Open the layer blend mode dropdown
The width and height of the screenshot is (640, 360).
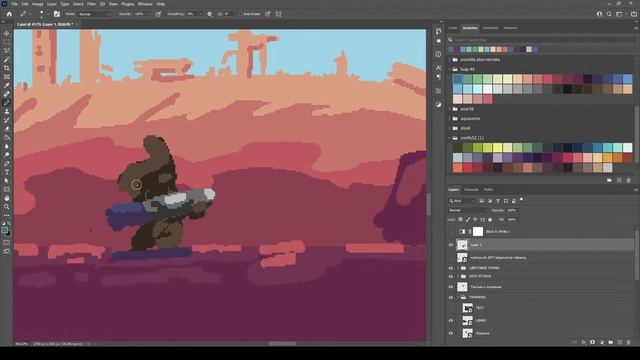(468, 210)
